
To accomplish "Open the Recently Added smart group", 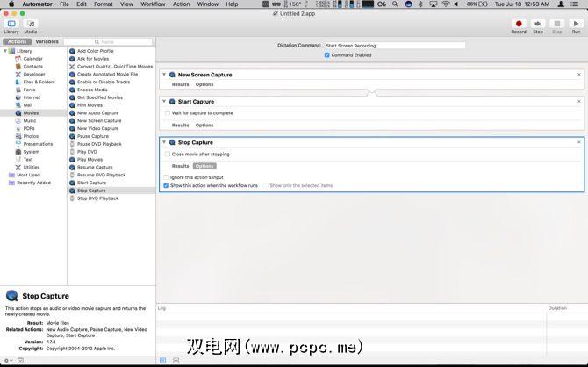I will click(33, 183).
